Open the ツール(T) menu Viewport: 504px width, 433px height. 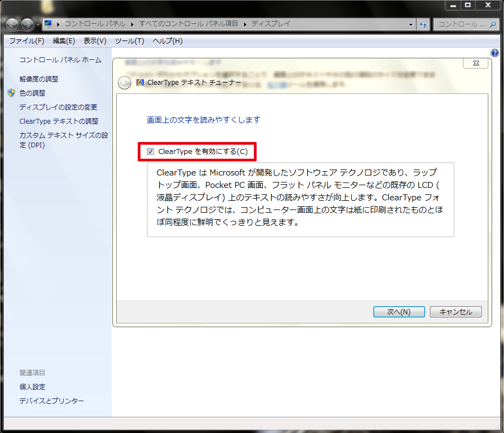(130, 41)
